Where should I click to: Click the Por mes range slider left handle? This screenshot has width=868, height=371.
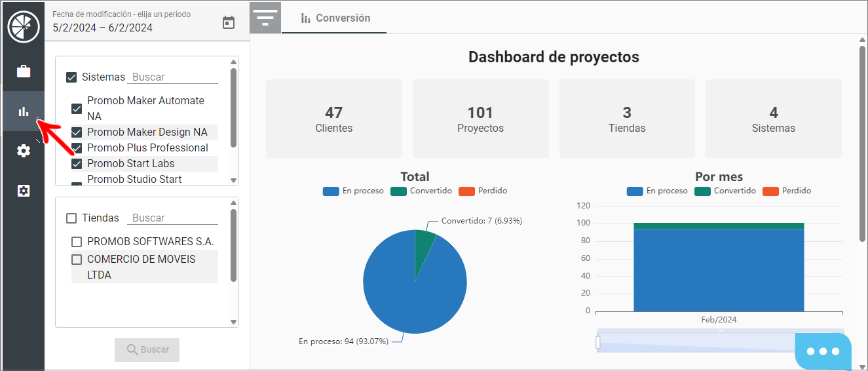(x=598, y=342)
